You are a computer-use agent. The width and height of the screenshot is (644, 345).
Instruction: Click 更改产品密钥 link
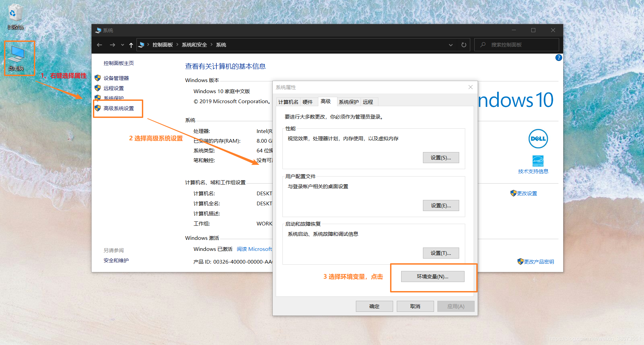coord(539,262)
